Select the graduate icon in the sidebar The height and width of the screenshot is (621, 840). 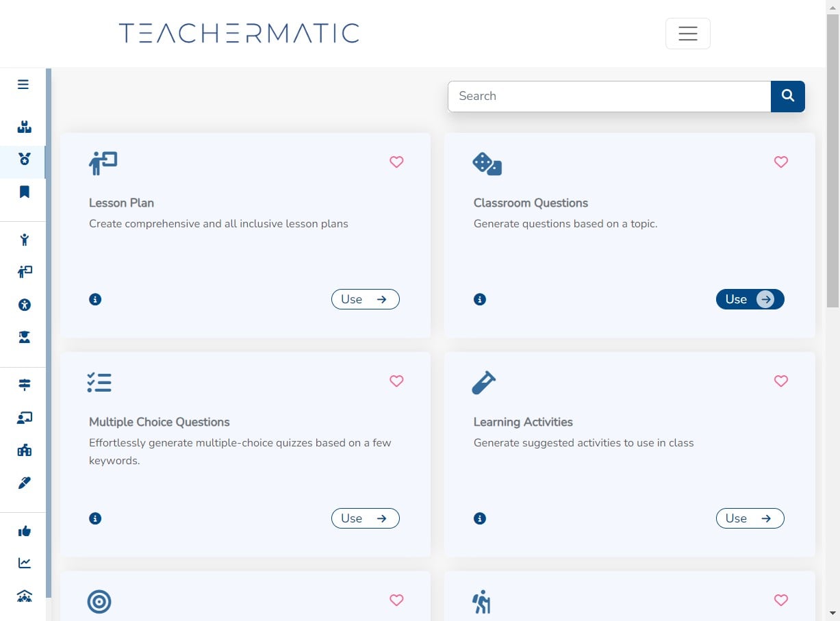tap(25, 338)
